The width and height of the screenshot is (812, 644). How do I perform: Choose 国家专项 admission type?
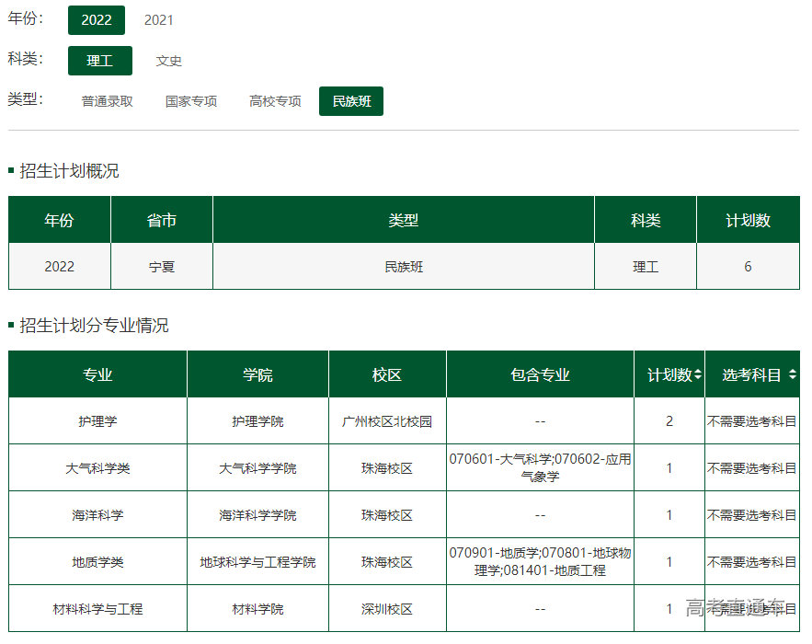(191, 101)
